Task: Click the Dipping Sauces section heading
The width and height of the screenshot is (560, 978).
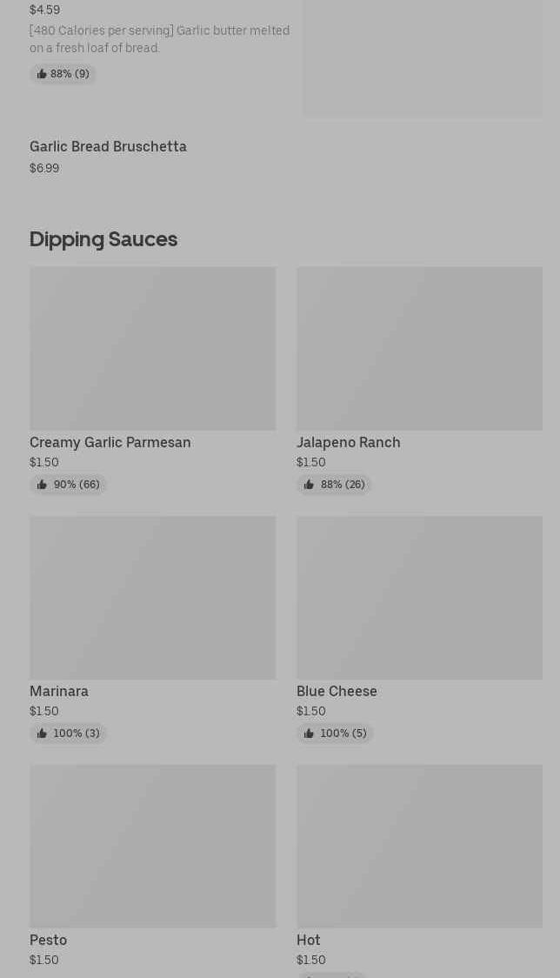Action: click(103, 239)
